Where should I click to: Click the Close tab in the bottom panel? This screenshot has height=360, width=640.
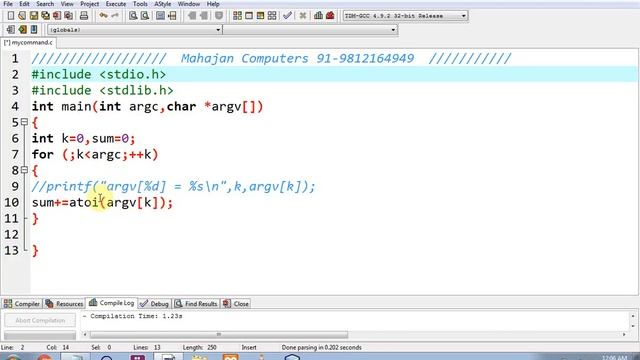point(236,304)
